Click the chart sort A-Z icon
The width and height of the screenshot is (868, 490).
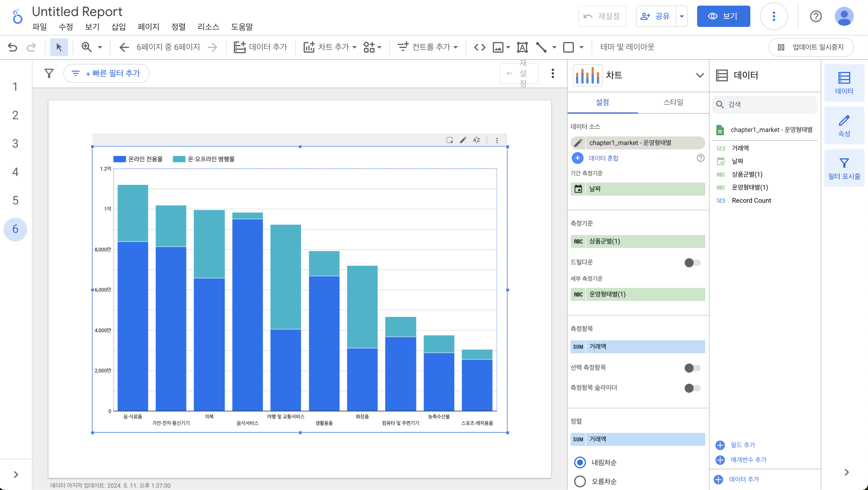coord(476,140)
